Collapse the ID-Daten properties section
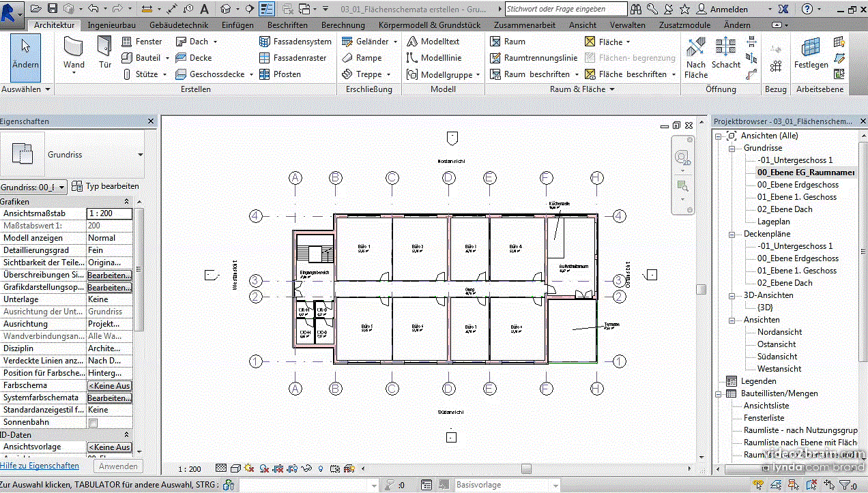The width and height of the screenshot is (868, 493). (126, 435)
